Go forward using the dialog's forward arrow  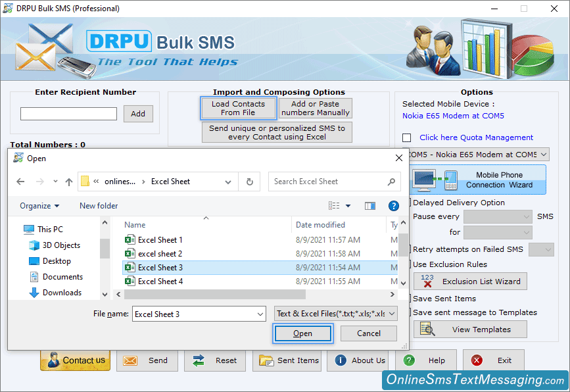[x=39, y=182]
